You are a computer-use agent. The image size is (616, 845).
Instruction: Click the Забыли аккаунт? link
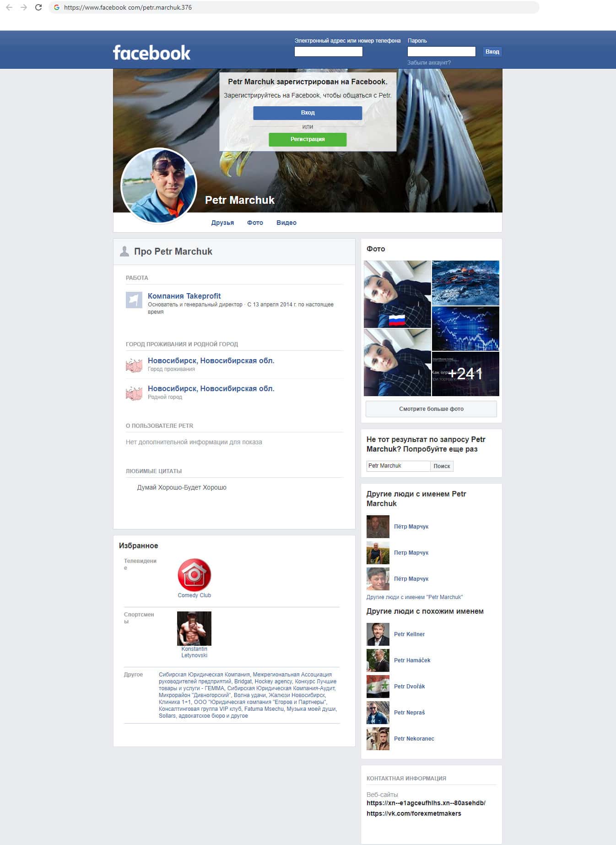pyautogui.click(x=429, y=63)
